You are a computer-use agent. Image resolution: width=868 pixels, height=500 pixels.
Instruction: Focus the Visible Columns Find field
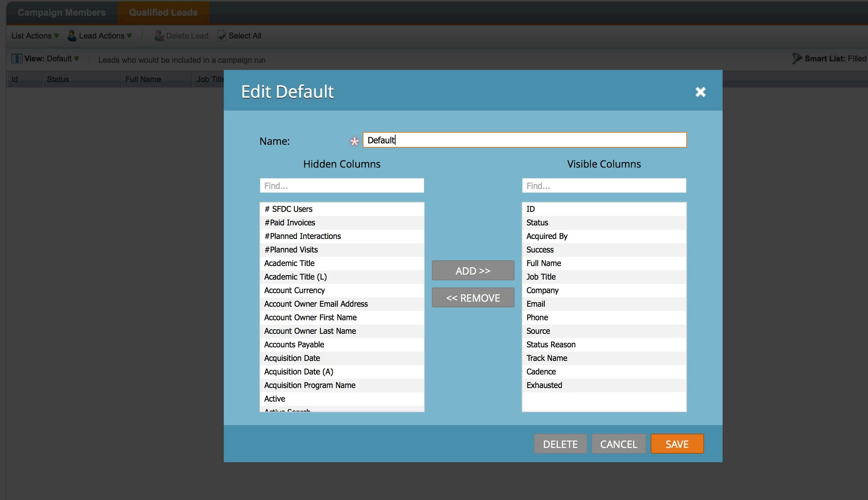click(604, 186)
